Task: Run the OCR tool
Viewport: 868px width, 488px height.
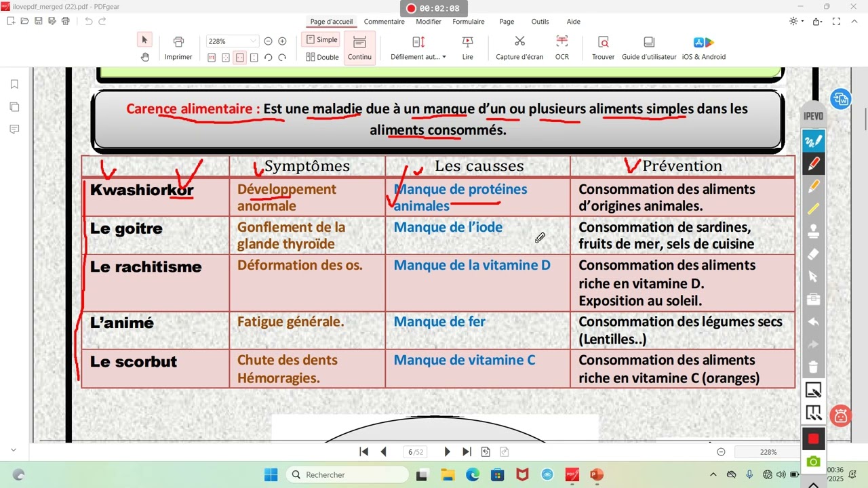Action: click(x=562, y=48)
